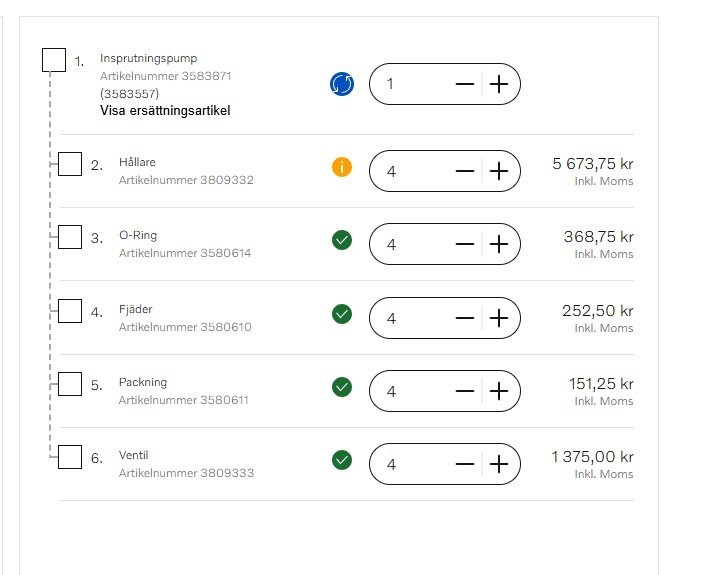Select the O-Ring item checkbox
Viewport: 727px width, 575px height.
70,237
